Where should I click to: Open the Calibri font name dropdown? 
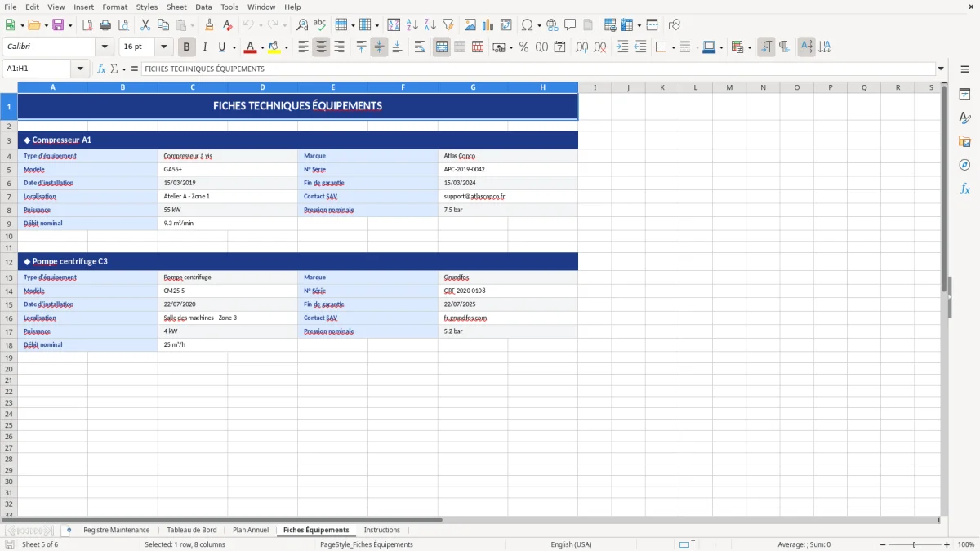[103, 47]
